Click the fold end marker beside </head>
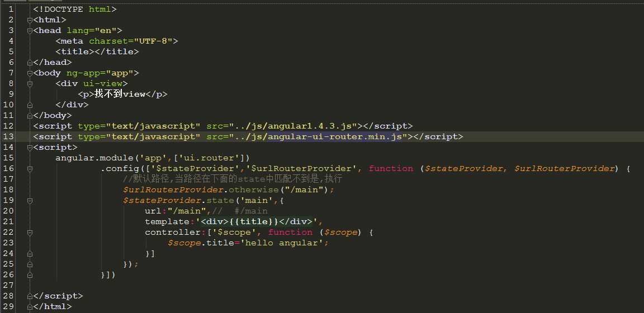This screenshot has height=313, width=644. coord(30,63)
